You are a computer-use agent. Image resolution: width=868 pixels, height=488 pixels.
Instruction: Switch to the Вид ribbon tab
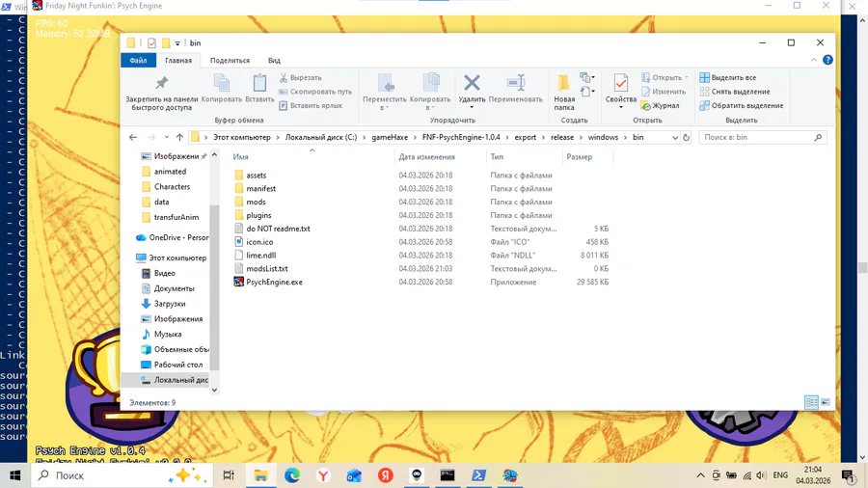274,61
